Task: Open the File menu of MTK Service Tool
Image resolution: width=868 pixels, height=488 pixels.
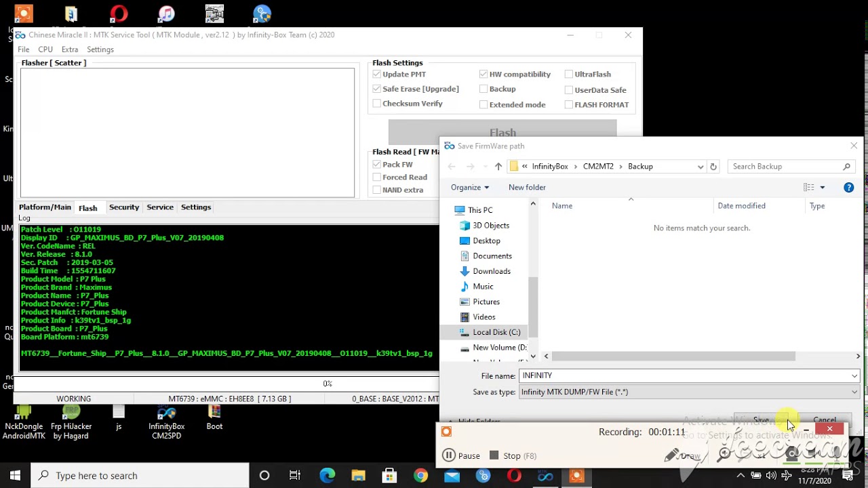Action: (24, 49)
